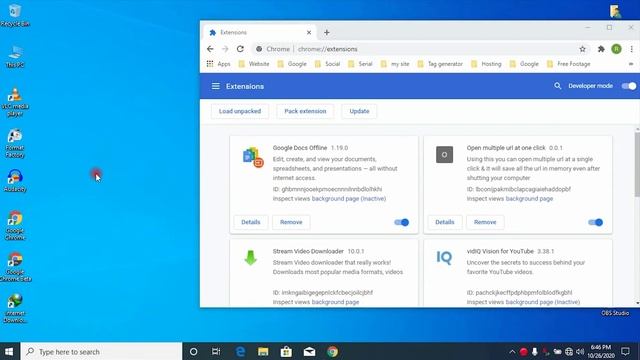Click the Open multiple url extension icon
This screenshot has width=640, height=360.
(x=444, y=155)
